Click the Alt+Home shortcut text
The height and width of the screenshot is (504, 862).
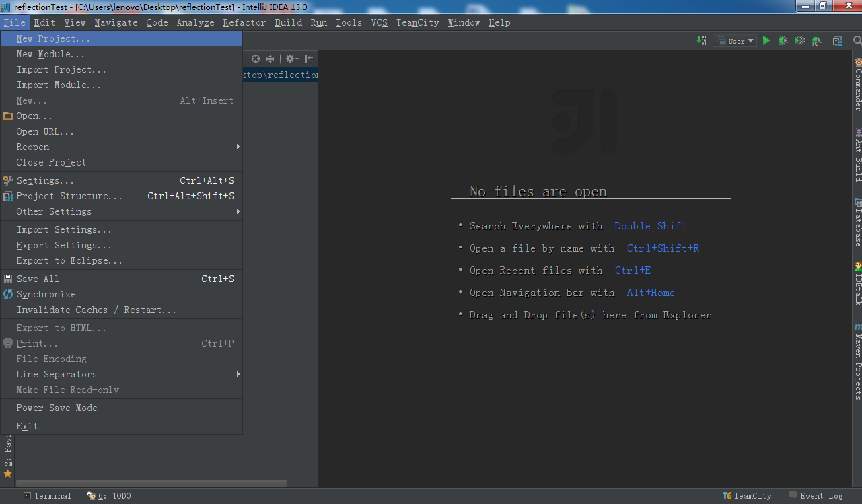(x=651, y=293)
